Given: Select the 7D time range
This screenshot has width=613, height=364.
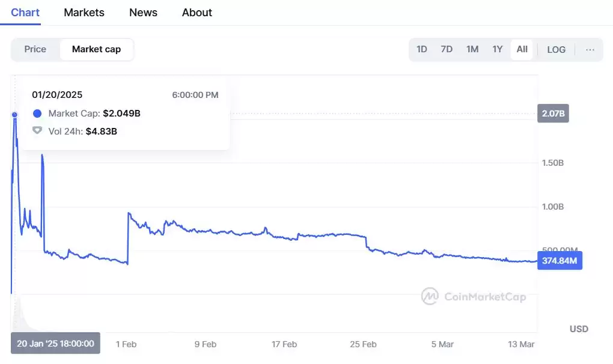Looking at the screenshot, I should point(447,49).
